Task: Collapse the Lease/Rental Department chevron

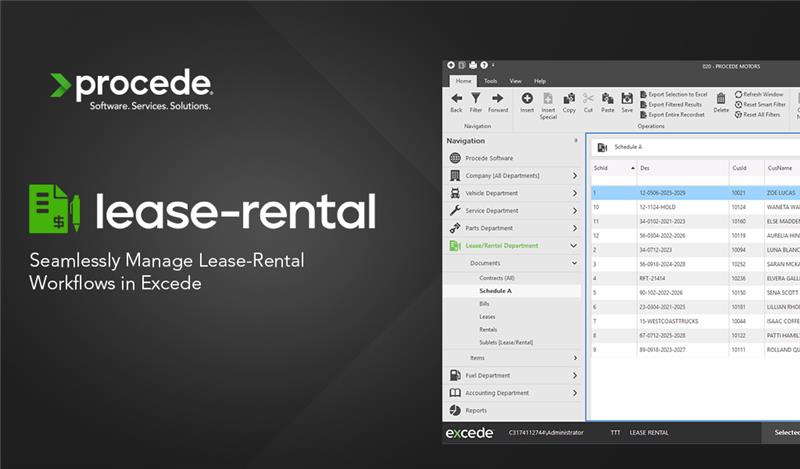Action: click(x=574, y=245)
